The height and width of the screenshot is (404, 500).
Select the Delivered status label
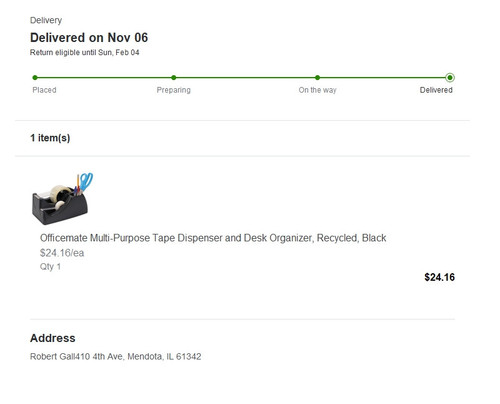tap(436, 90)
